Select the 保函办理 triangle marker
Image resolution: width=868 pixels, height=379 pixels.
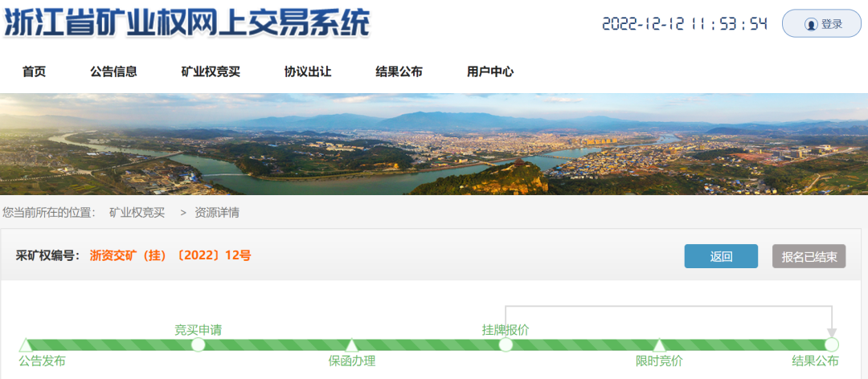[x=351, y=345]
